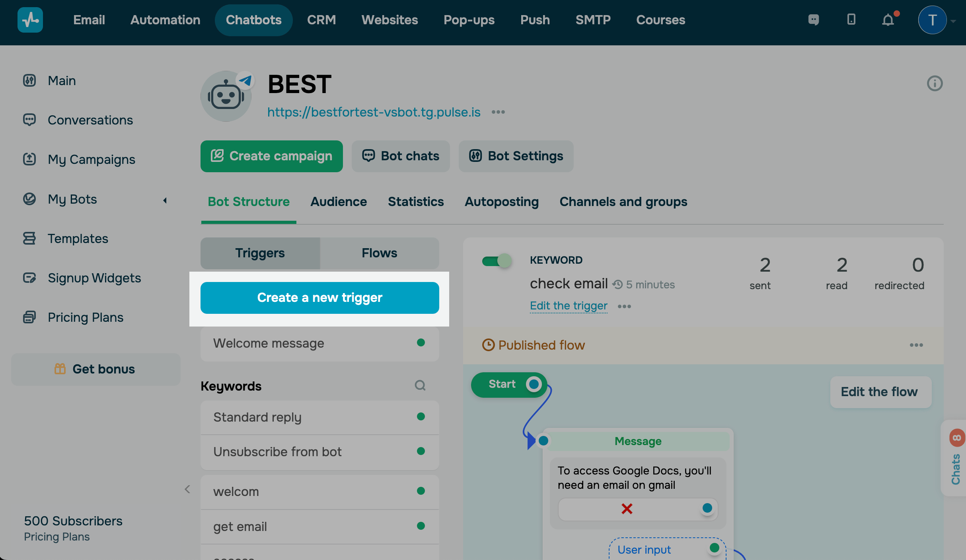Open the CRM menu item
The width and height of the screenshot is (966, 560).
click(x=321, y=20)
